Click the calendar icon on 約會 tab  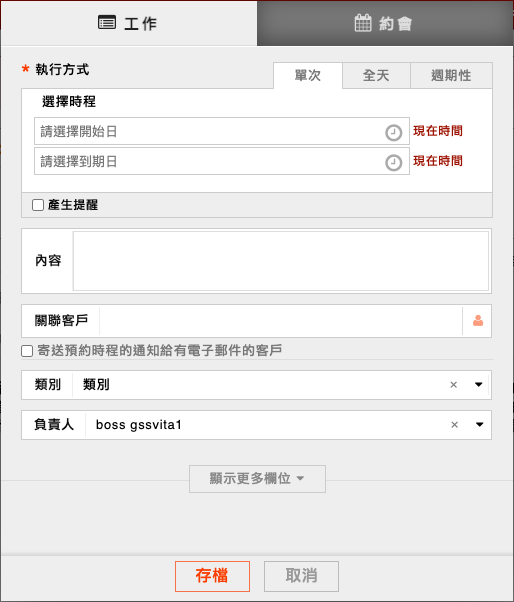(362, 23)
